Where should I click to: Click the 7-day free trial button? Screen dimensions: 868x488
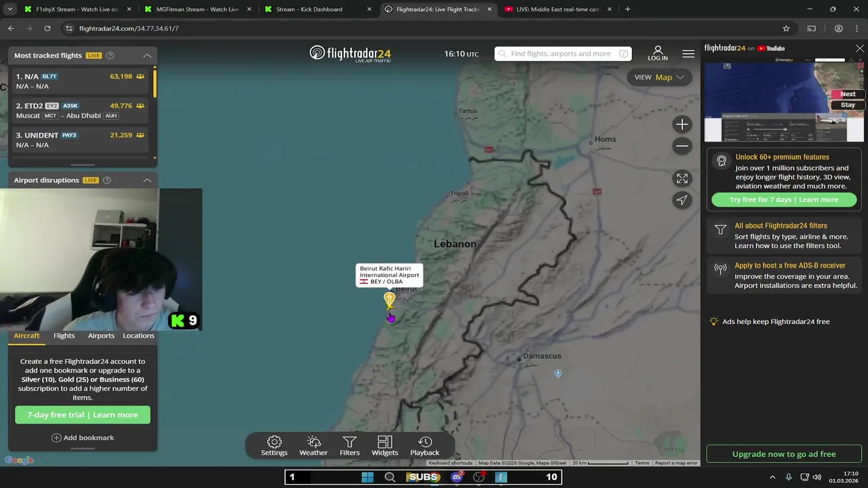(x=83, y=415)
